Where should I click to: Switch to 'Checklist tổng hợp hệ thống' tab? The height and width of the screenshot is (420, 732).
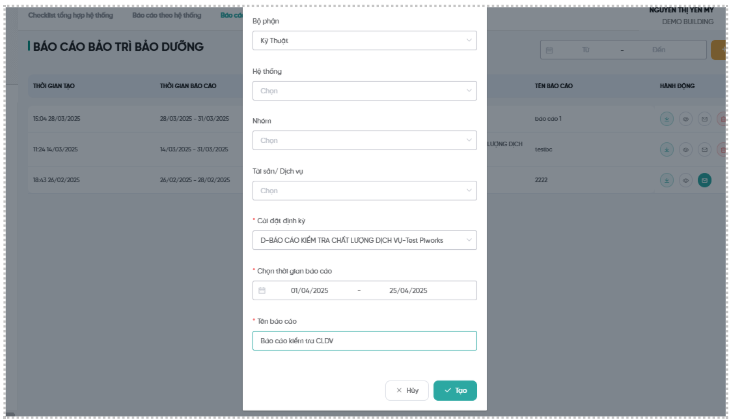click(70, 15)
